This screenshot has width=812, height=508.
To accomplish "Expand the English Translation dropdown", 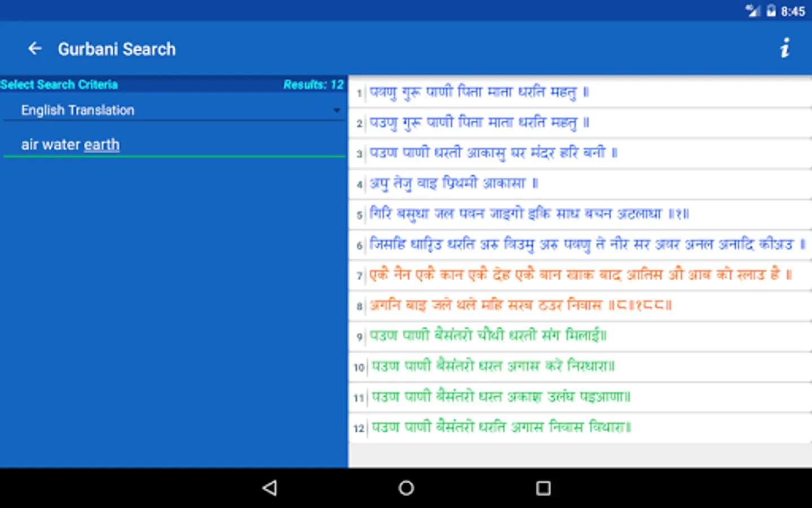I will coord(174,110).
